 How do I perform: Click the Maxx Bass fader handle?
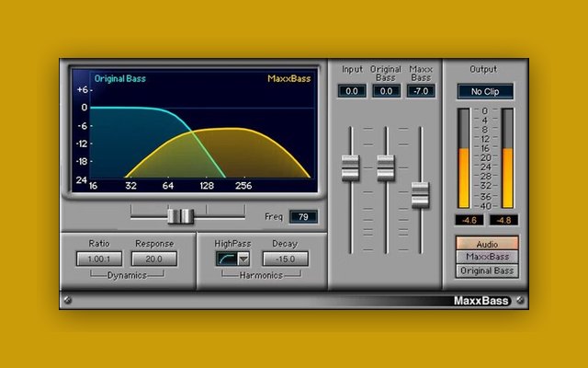point(420,195)
